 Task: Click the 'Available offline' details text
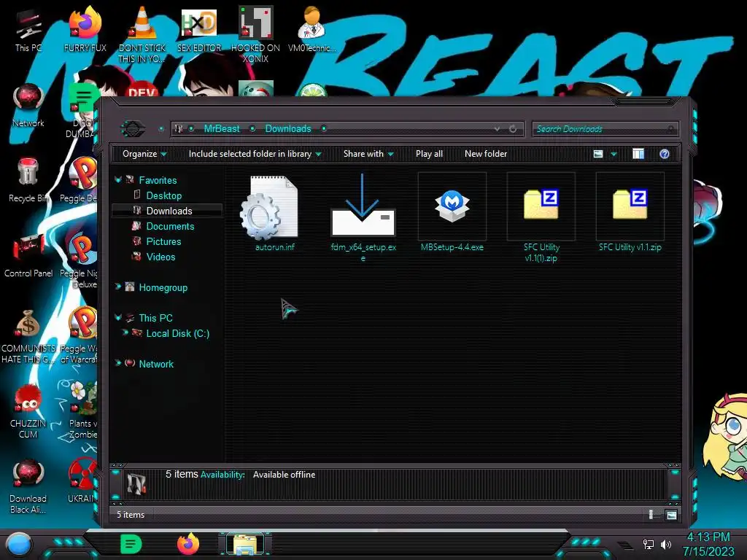pos(284,475)
